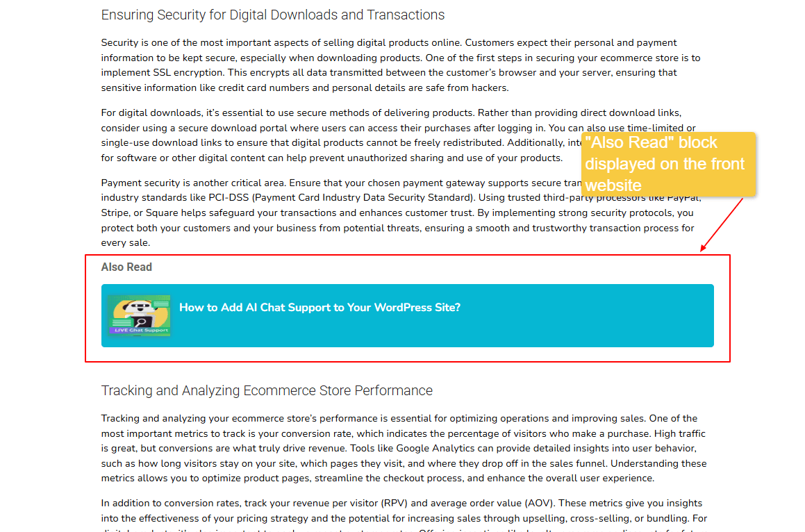Click the paragraph starting "For digital downloads"
Image resolution: width=805 pixels, height=532 pixels.
(399, 135)
